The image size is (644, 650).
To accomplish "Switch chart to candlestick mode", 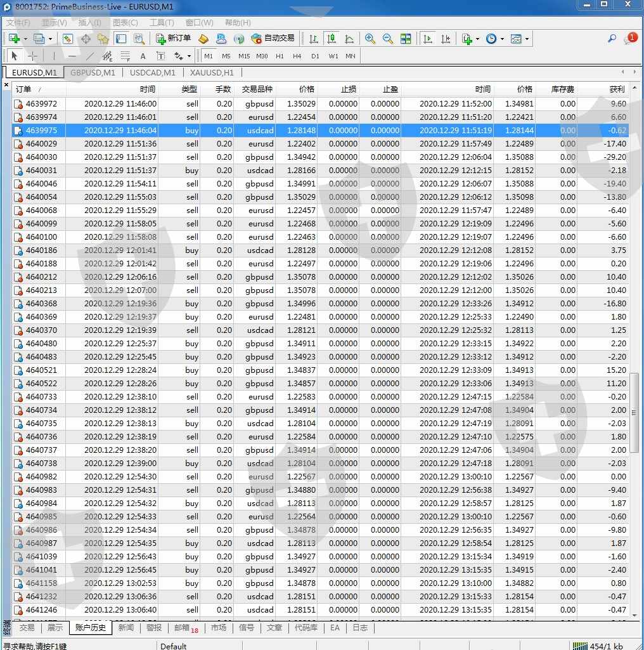I will (331, 39).
